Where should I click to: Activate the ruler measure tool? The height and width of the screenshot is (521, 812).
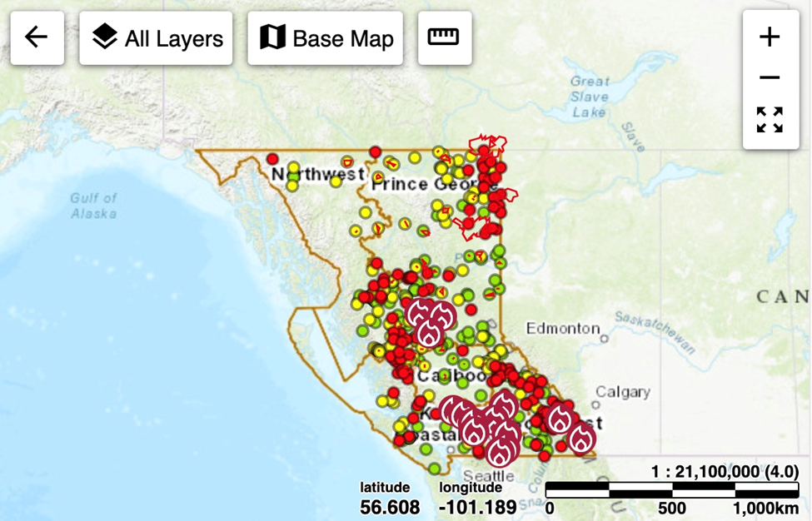[x=444, y=38]
